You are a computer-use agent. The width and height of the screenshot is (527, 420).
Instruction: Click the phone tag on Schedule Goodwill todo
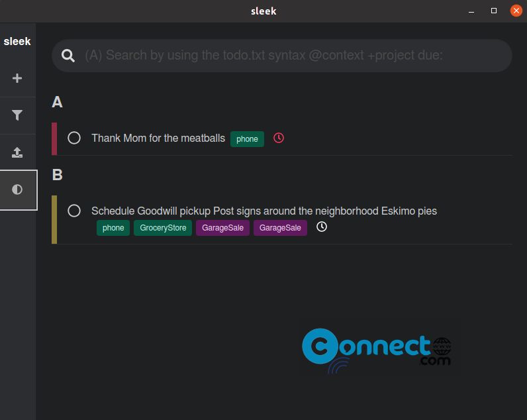[113, 228]
